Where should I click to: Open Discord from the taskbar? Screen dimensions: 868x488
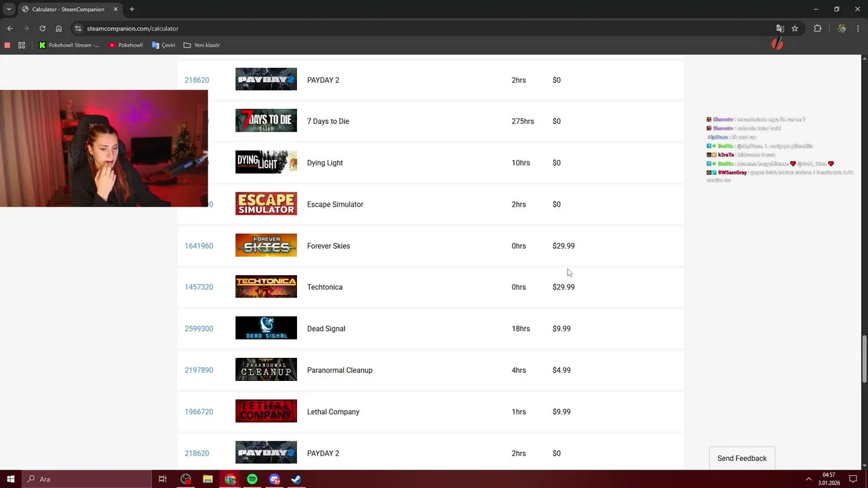click(x=275, y=479)
